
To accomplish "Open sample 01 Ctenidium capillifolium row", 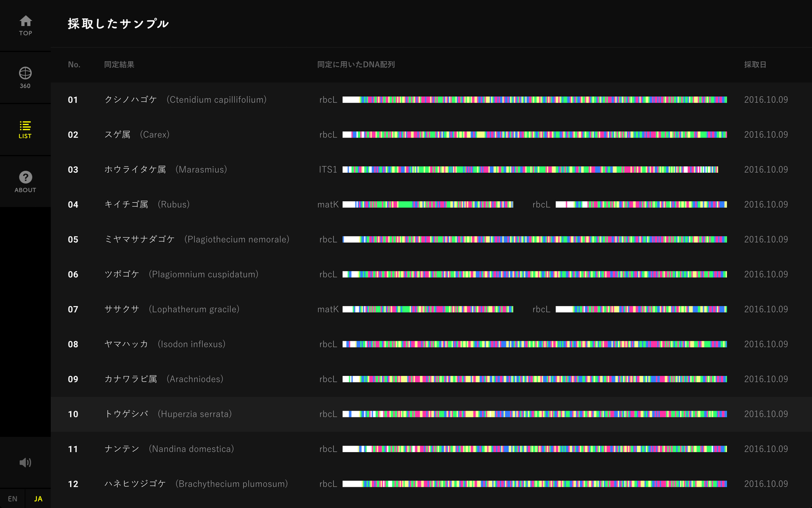I will (185, 100).
